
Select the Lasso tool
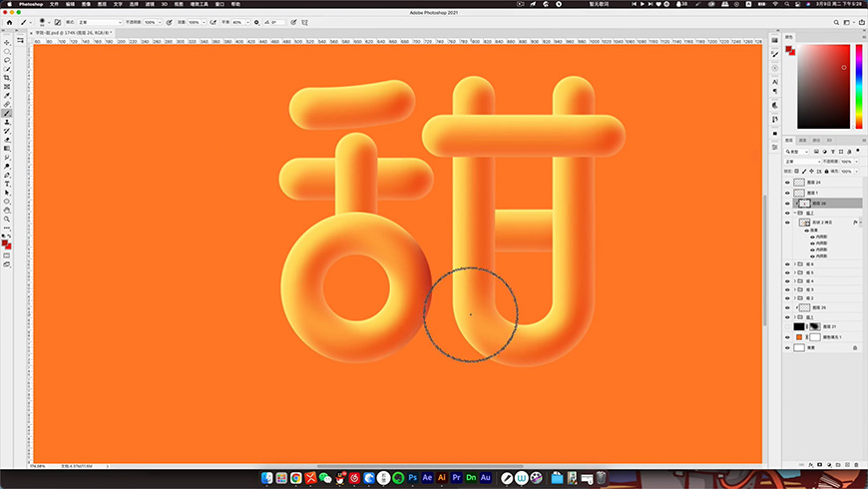pyautogui.click(x=7, y=60)
